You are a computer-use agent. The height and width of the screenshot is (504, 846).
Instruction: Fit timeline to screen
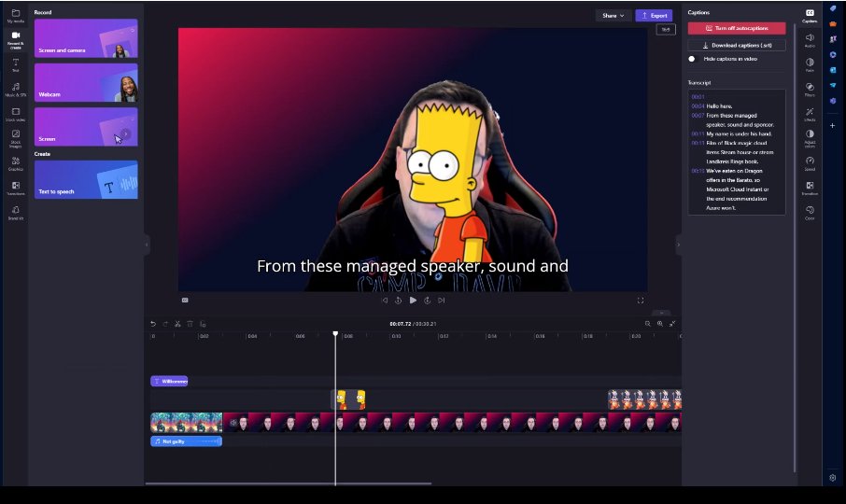pyautogui.click(x=672, y=324)
